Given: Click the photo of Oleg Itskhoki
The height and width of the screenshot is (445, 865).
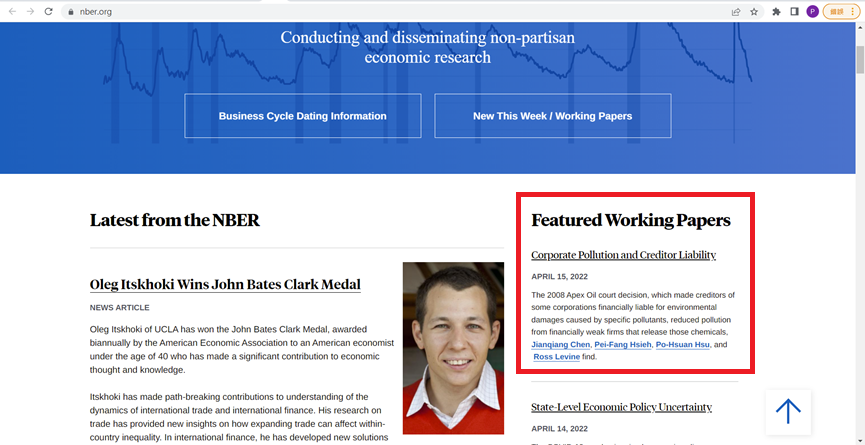Looking at the screenshot, I should point(453,348).
